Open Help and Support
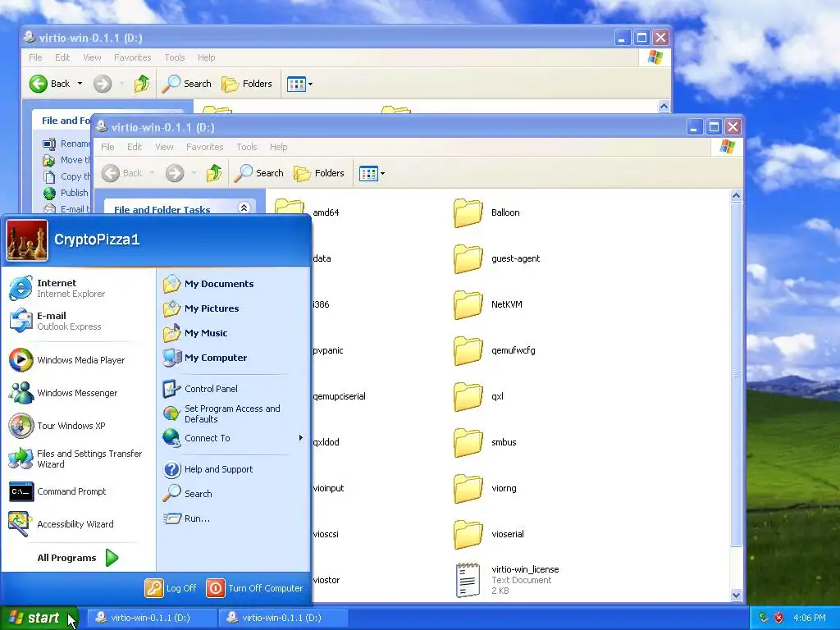The width and height of the screenshot is (840, 630). (x=208, y=469)
